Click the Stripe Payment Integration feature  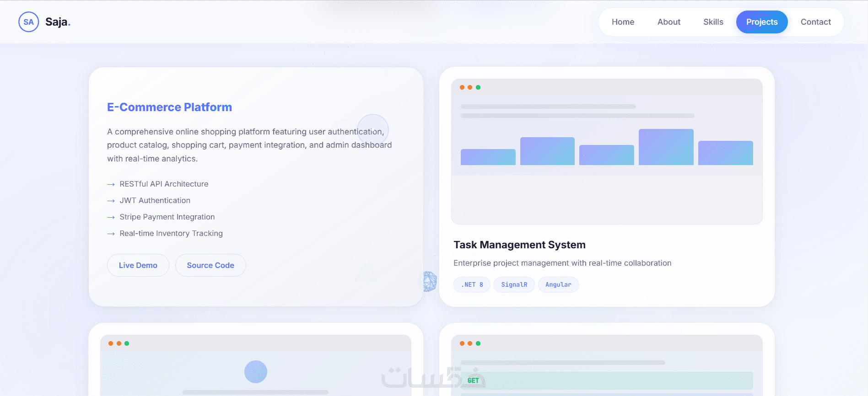167,217
